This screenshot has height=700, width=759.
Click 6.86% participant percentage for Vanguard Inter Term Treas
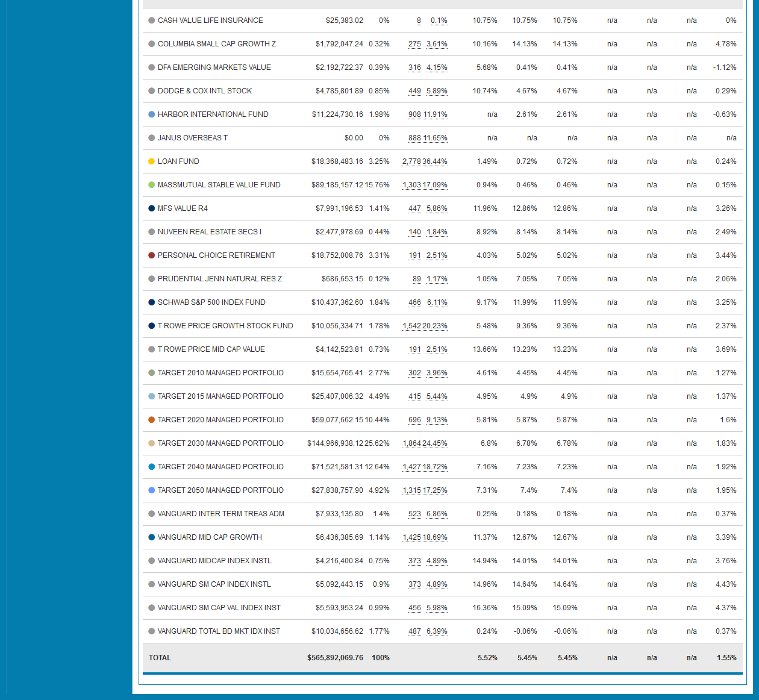tap(437, 514)
